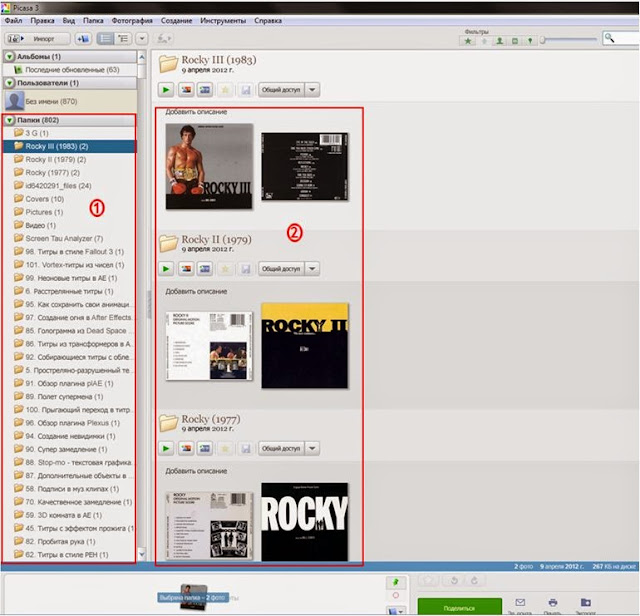Open sharing dropdown arrow for Rocky (1977)
Viewport: 640px width, 616px height.
[312, 449]
